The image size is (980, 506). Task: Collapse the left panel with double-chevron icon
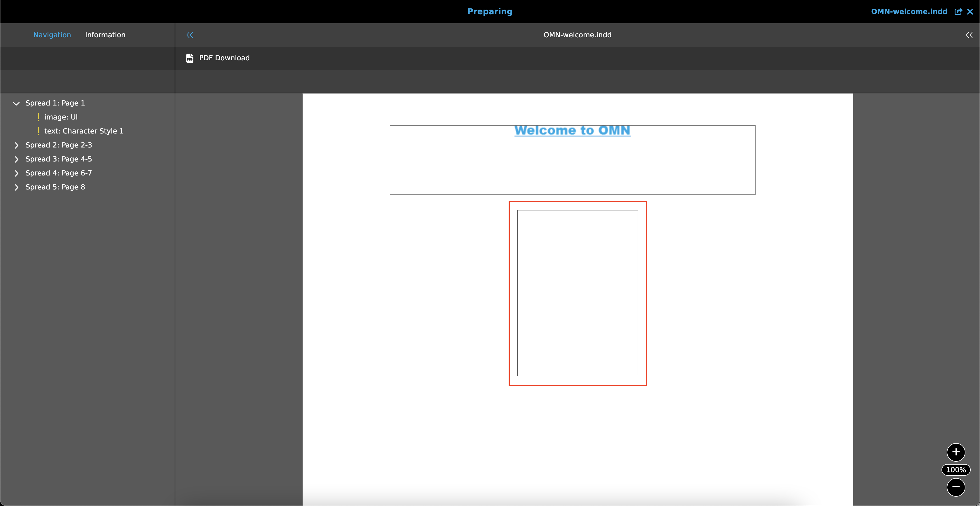click(190, 35)
